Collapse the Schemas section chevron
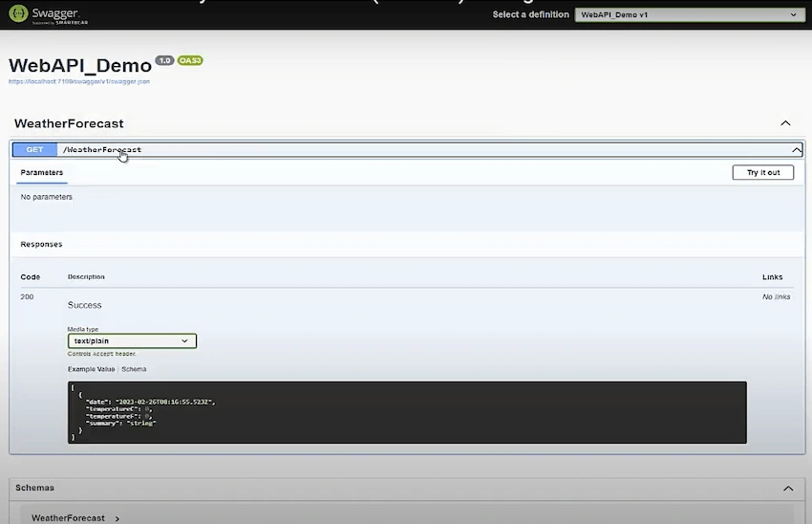The width and height of the screenshot is (812, 524). click(788, 489)
